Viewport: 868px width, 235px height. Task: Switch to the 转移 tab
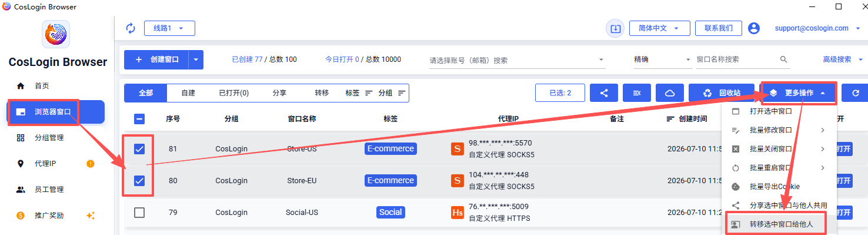(x=322, y=93)
